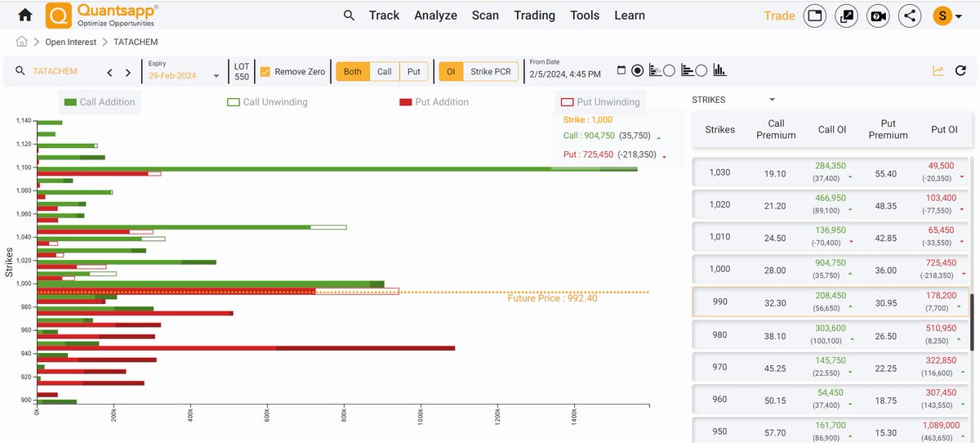Open the video help camera icon

click(878, 16)
